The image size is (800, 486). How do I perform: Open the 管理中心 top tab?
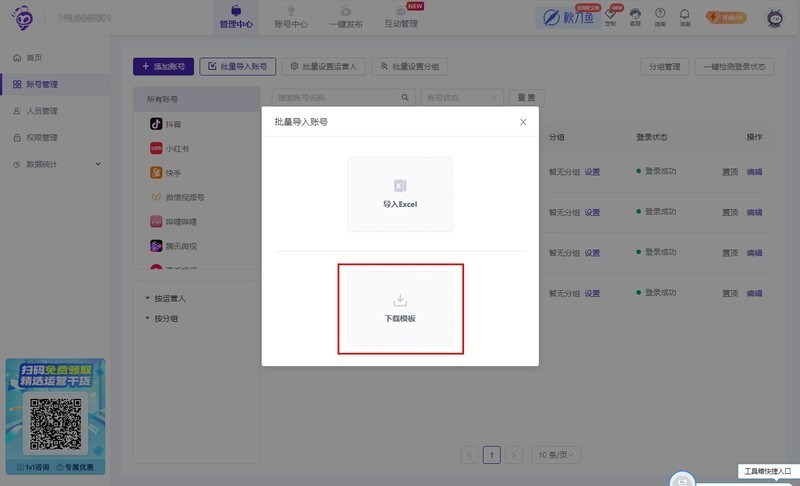236,17
